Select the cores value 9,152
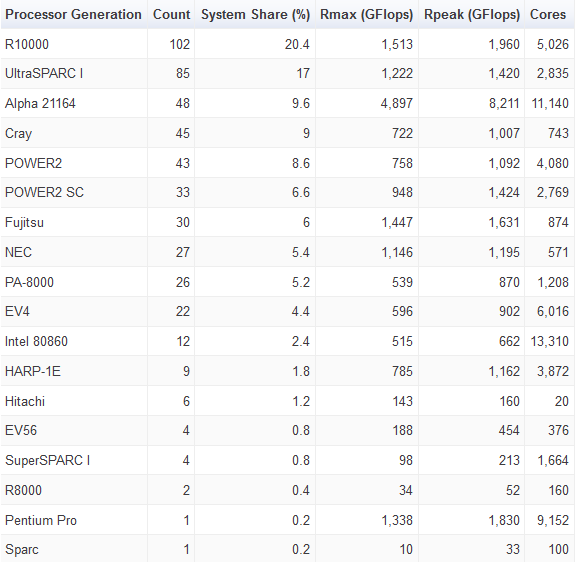The height and width of the screenshot is (562, 575). click(553, 521)
